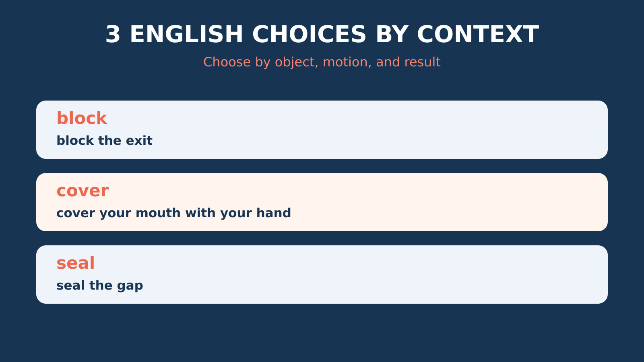This screenshot has height=362, width=644.
Task: Click the numeral "3" in the title
Action: click(x=113, y=35)
